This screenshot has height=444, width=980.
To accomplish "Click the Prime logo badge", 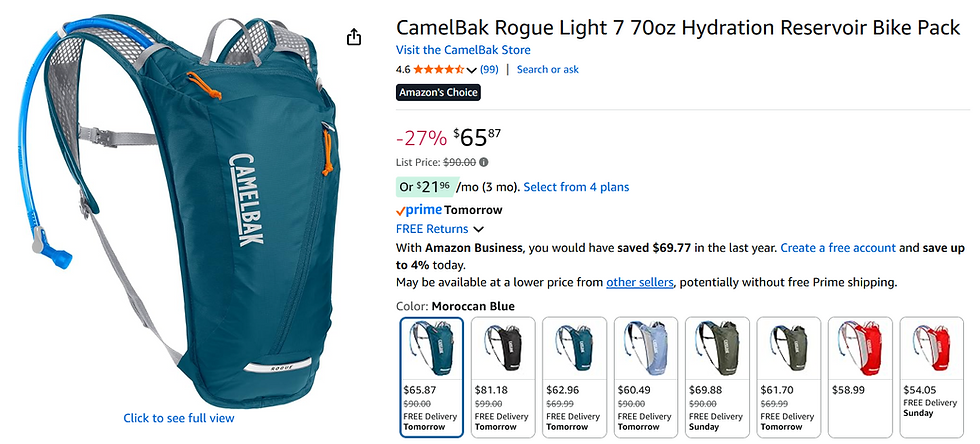I will tap(418, 210).
